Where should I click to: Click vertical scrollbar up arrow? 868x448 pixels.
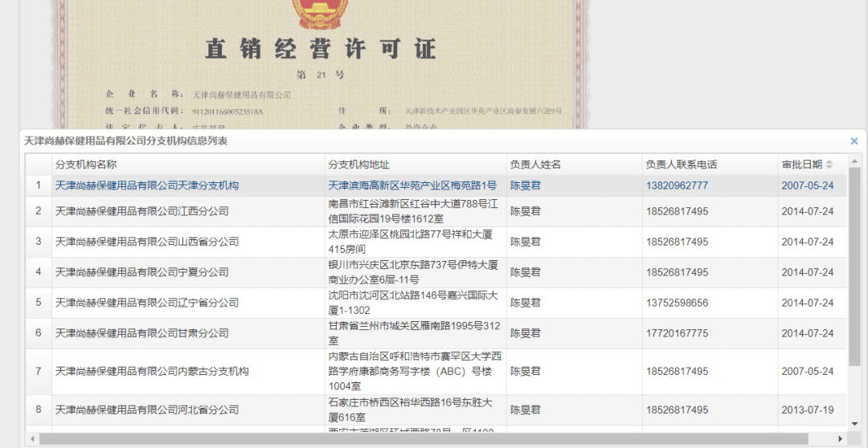coord(854,161)
